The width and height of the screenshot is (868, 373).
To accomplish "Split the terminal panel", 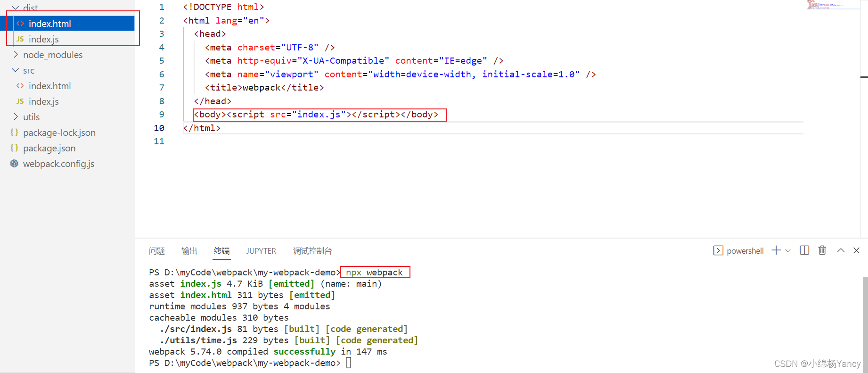I will point(804,250).
